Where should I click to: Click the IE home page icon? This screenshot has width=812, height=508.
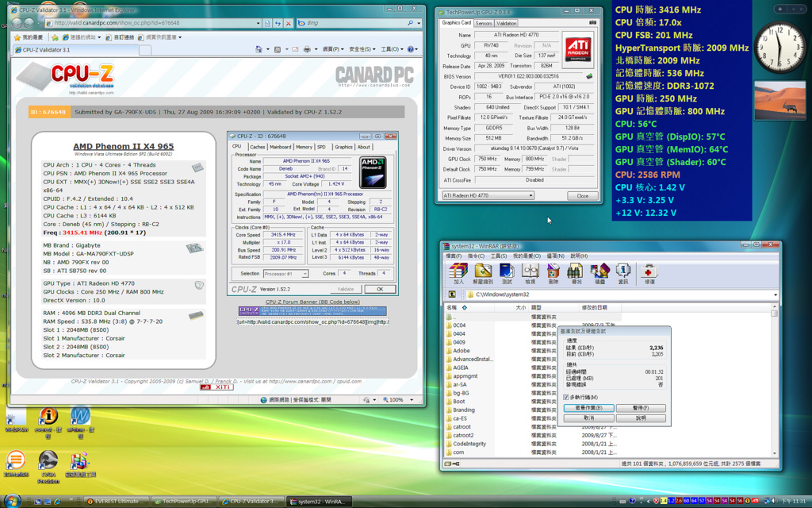coord(259,49)
